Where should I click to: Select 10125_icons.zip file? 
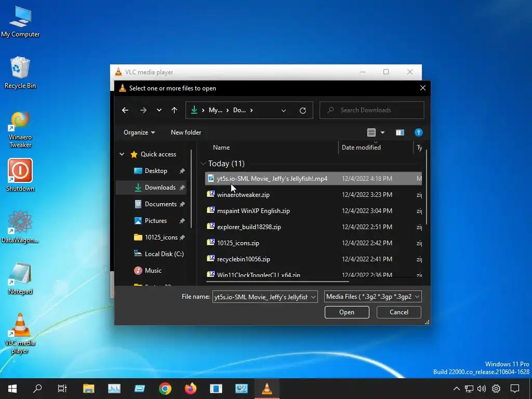tap(238, 243)
